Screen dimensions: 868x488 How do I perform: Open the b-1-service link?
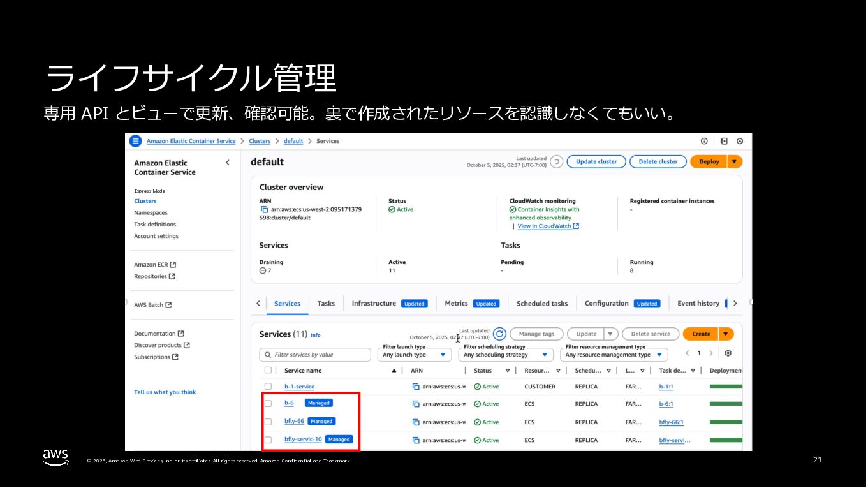(299, 387)
